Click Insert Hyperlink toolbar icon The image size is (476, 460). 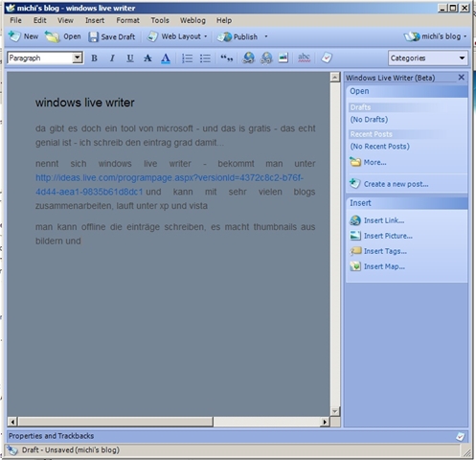tap(248, 58)
